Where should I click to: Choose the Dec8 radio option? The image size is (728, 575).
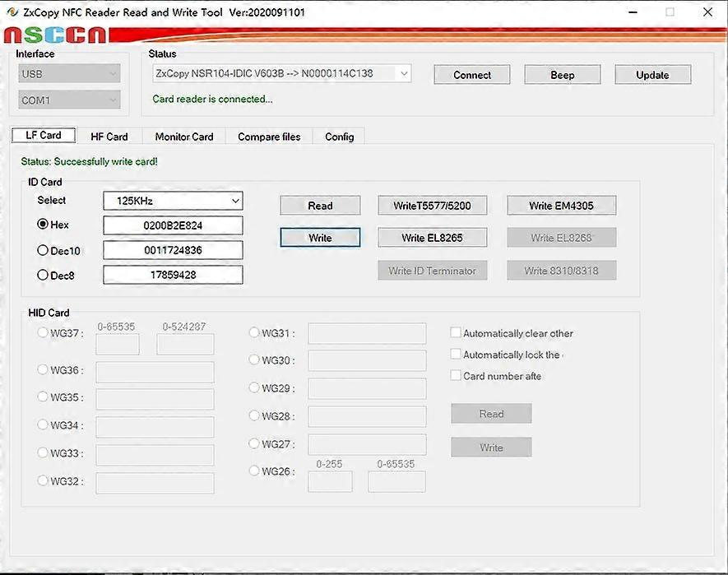pos(43,275)
